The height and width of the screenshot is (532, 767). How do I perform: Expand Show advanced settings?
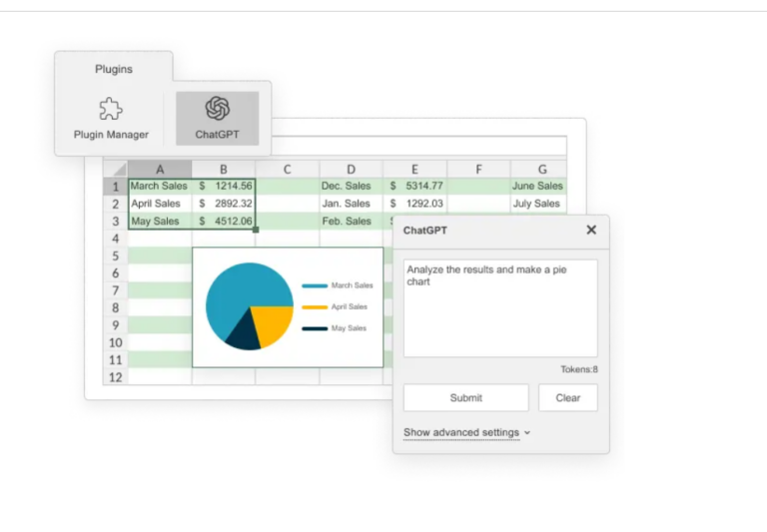[x=466, y=432]
